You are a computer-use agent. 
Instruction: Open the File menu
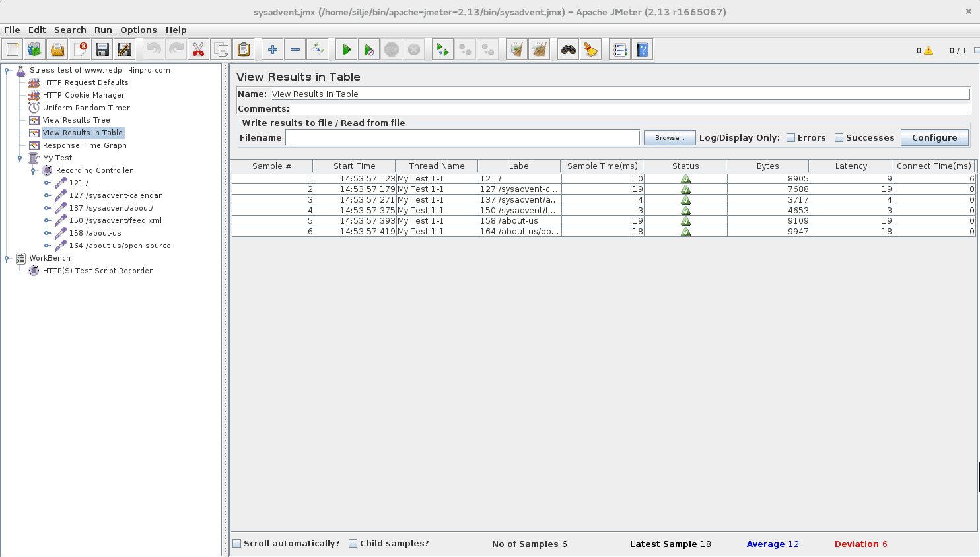(12, 30)
